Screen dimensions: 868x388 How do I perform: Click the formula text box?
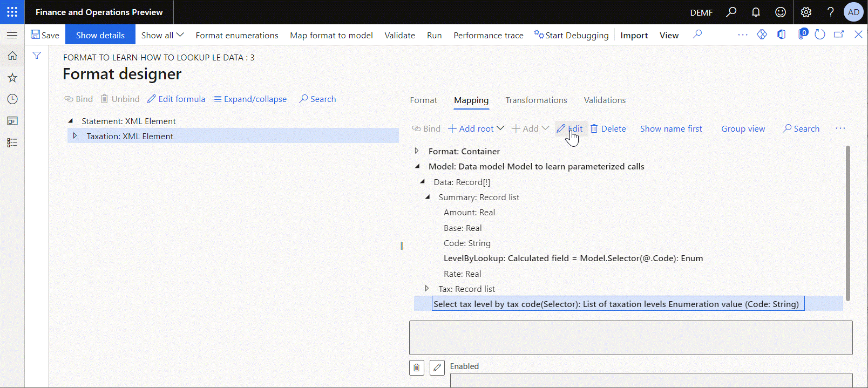[630, 338]
